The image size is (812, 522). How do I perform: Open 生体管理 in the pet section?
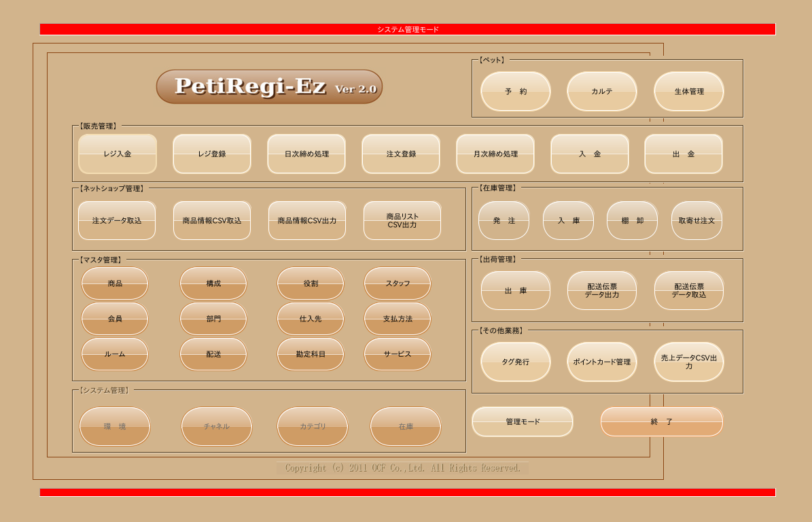[x=689, y=91]
